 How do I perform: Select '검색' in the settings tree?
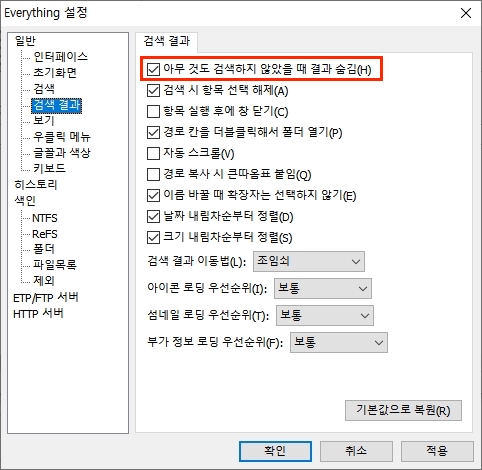click(x=44, y=89)
